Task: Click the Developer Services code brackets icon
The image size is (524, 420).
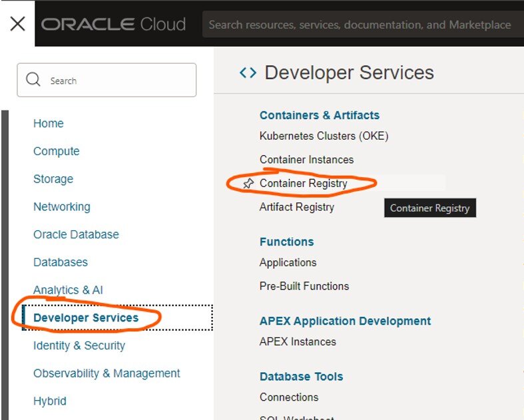Action: [x=248, y=73]
